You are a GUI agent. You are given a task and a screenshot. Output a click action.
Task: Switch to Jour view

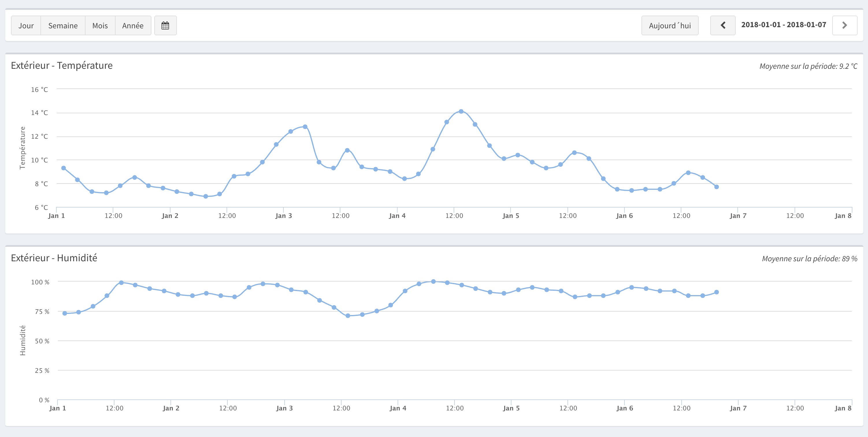click(26, 26)
